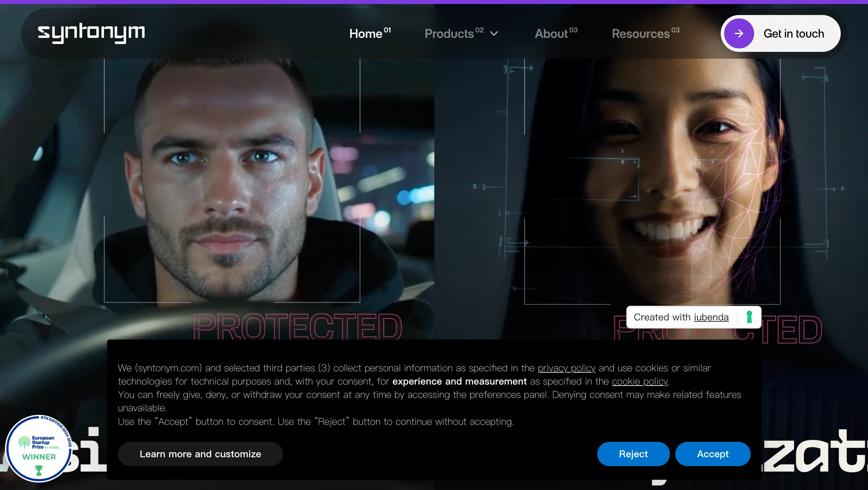
Task: Click the man's face video panel
Action: pyautogui.click(x=232, y=181)
